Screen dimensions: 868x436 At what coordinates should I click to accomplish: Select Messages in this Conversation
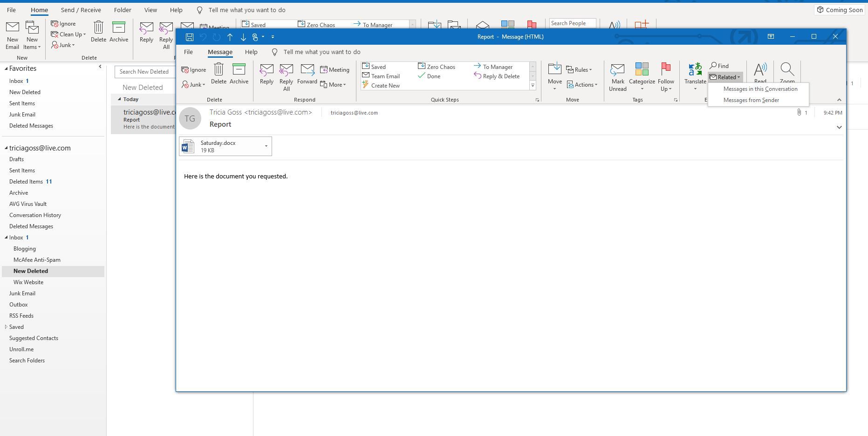[x=760, y=89]
